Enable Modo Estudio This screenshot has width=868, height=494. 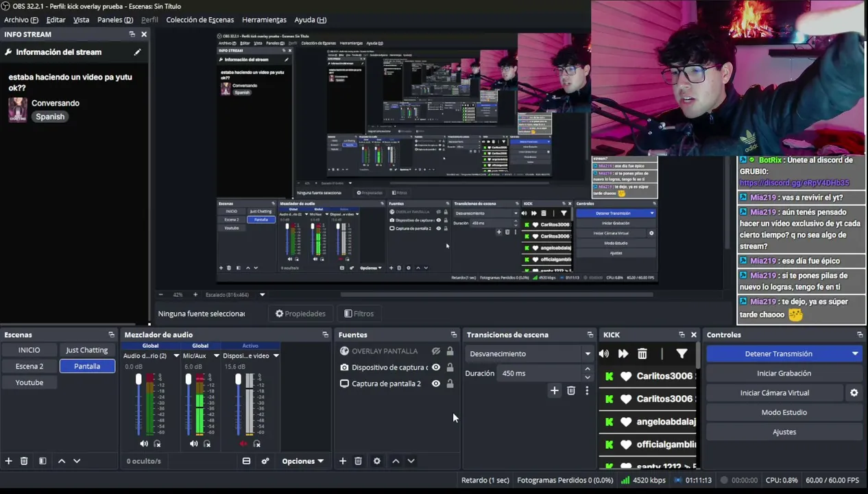point(784,412)
